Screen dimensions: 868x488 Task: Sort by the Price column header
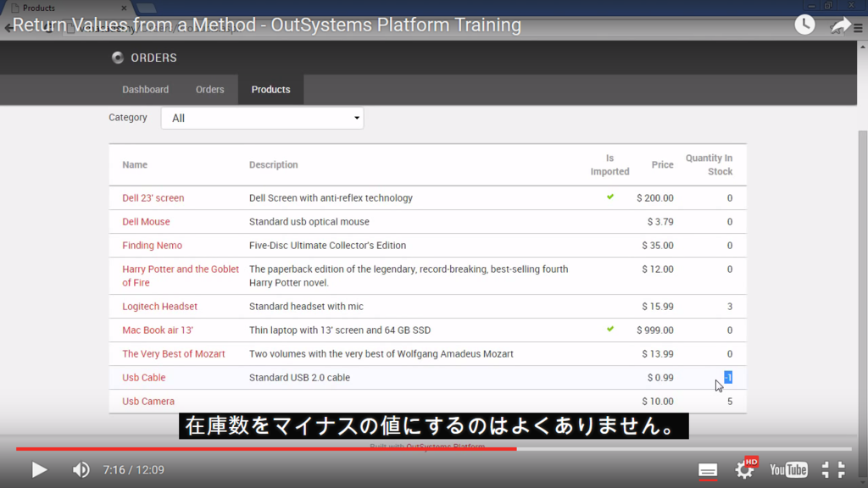(662, 165)
